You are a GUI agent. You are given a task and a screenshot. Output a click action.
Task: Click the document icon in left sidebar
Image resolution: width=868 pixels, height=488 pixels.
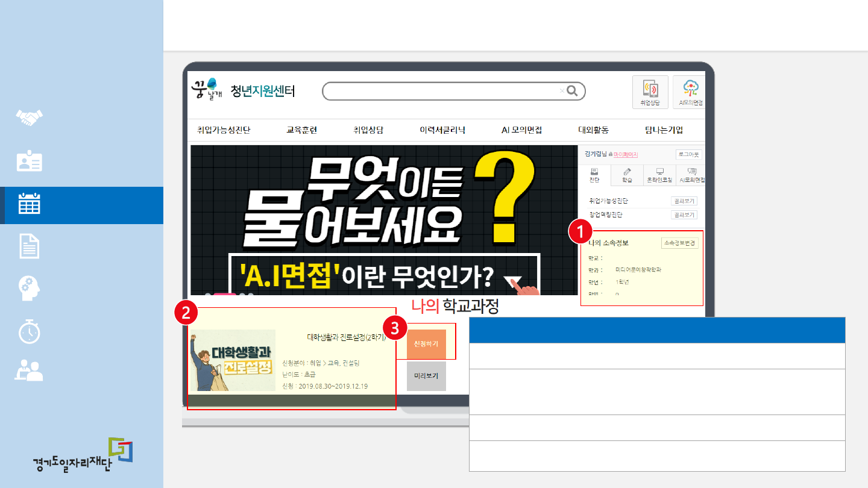(x=29, y=247)
